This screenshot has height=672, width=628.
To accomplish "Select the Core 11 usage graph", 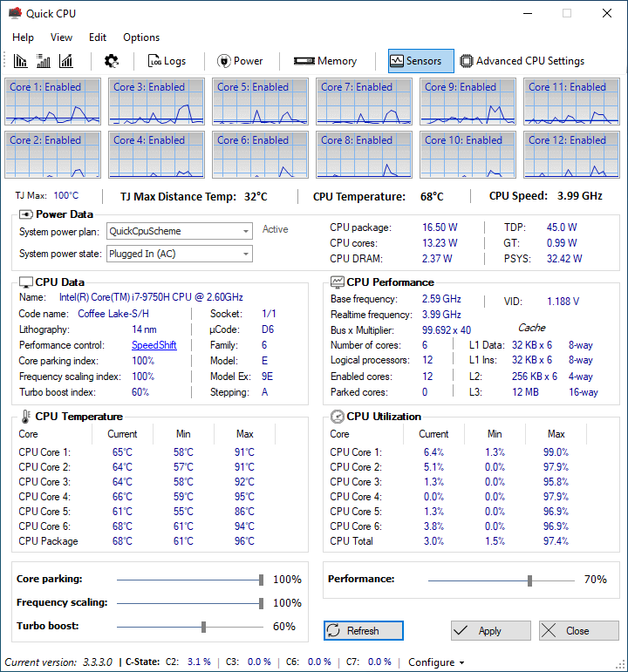I will tap(572, 102).
